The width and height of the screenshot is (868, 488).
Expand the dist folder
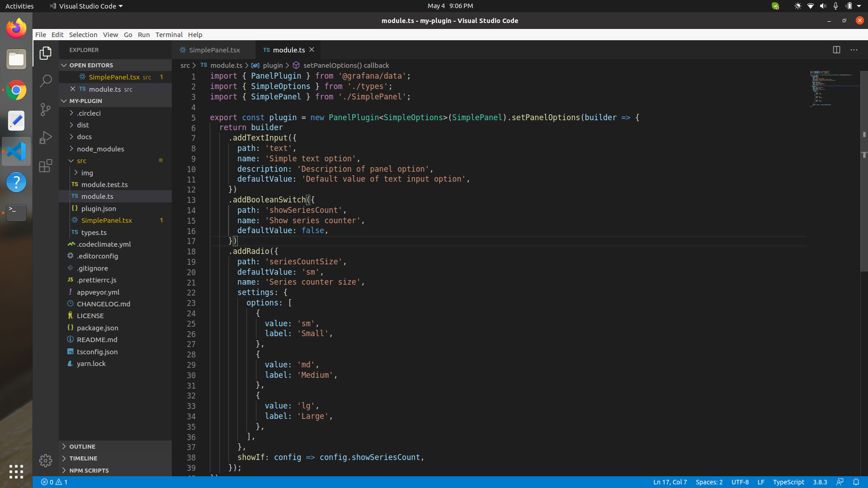pyautogui.click(x=115, y=125)
